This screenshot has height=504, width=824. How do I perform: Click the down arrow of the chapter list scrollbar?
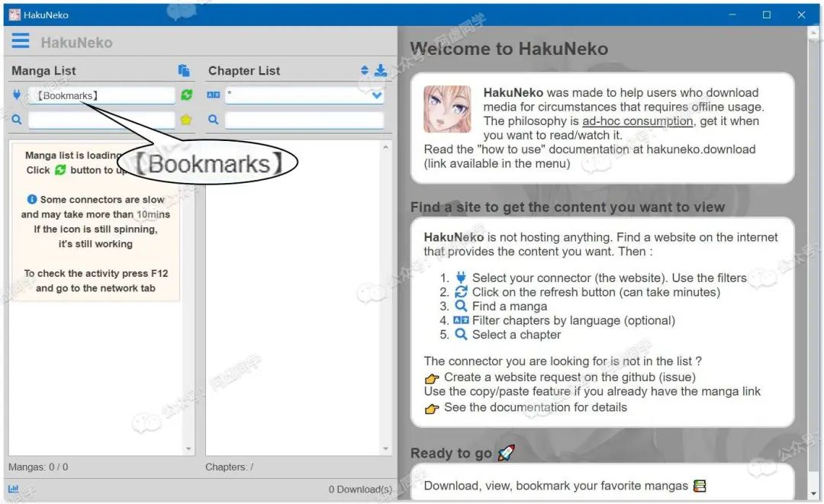coord(386,449)
